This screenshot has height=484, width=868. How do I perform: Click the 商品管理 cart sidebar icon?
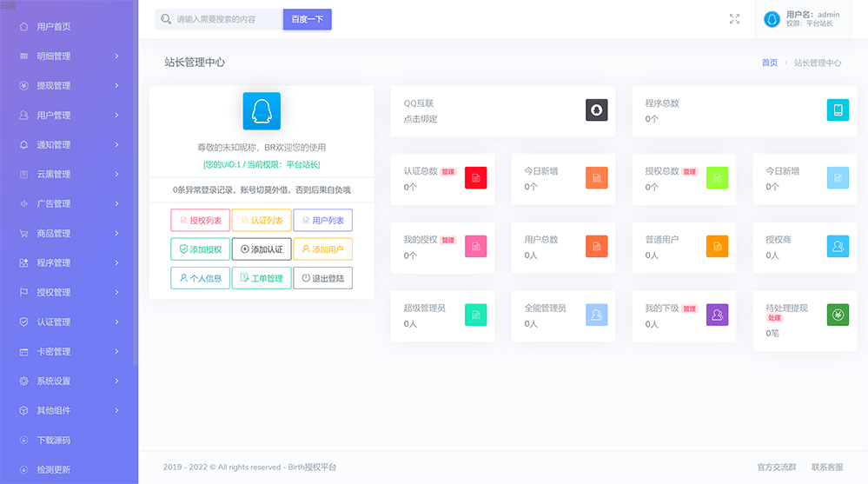pyautogui.click(x=23, y=233)
